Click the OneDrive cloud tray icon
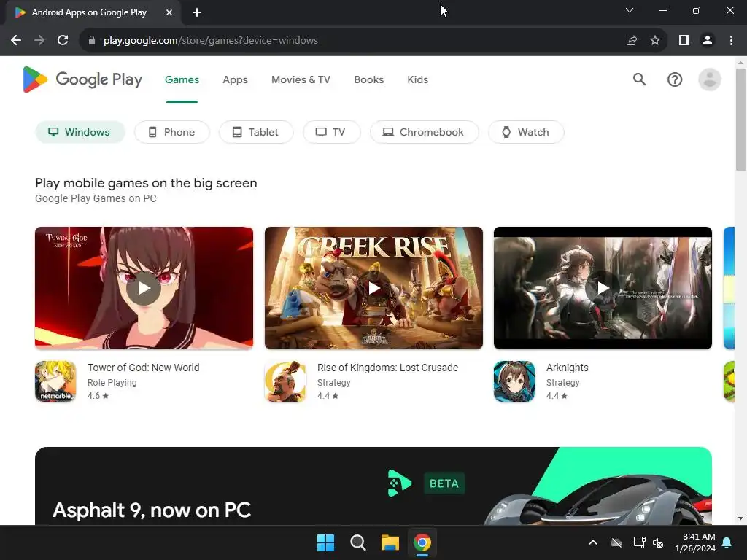 coord(616,542)
